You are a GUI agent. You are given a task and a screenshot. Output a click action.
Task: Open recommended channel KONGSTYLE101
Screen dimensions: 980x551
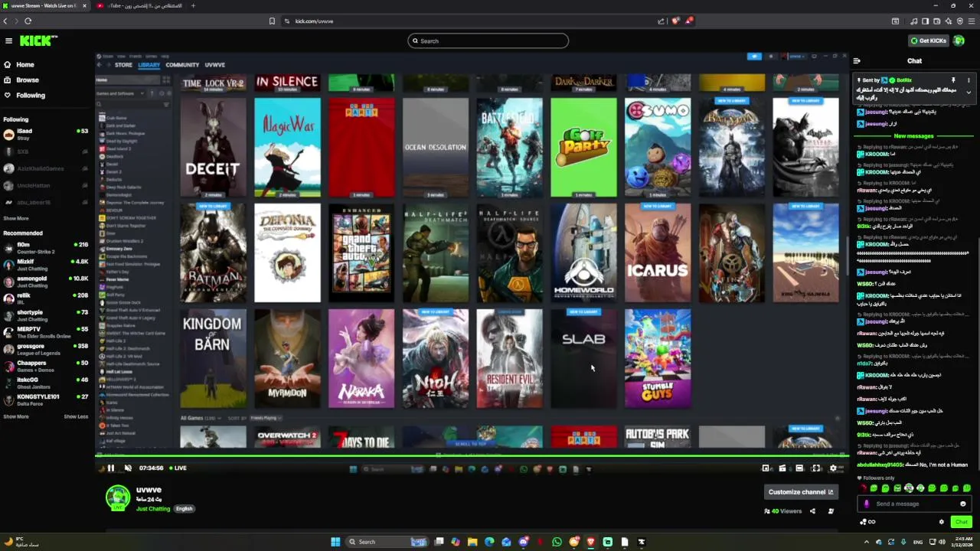(x=46, y=399)
